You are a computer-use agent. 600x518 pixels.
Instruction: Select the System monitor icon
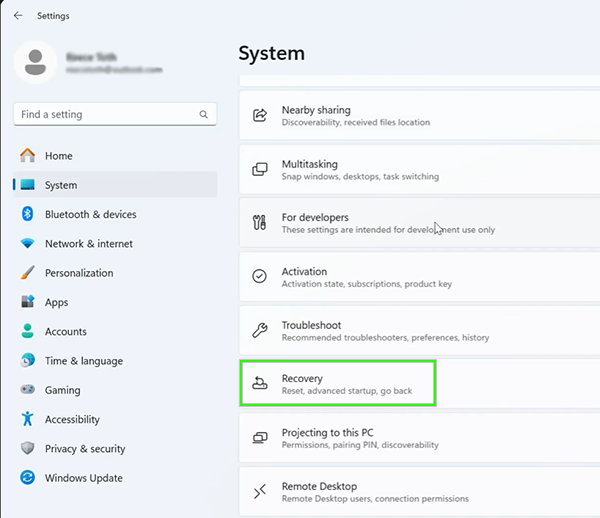(28, 185)
